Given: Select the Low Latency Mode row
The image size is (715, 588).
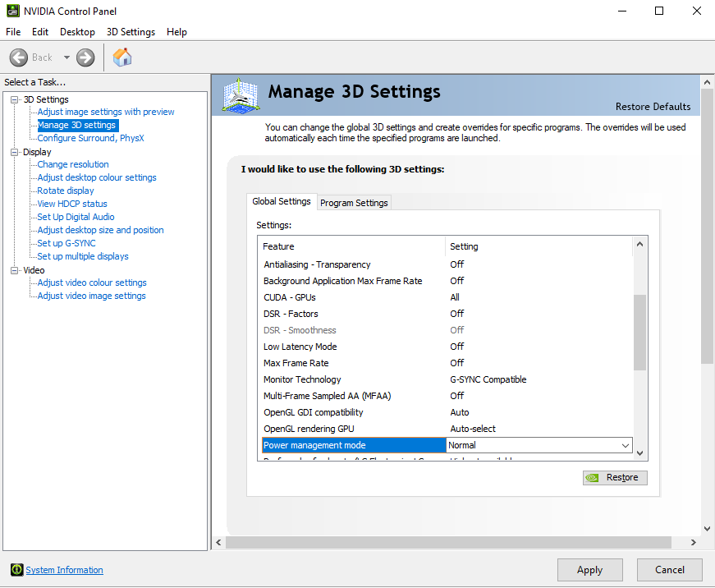Looking at the screenshot, I should 447,347.
